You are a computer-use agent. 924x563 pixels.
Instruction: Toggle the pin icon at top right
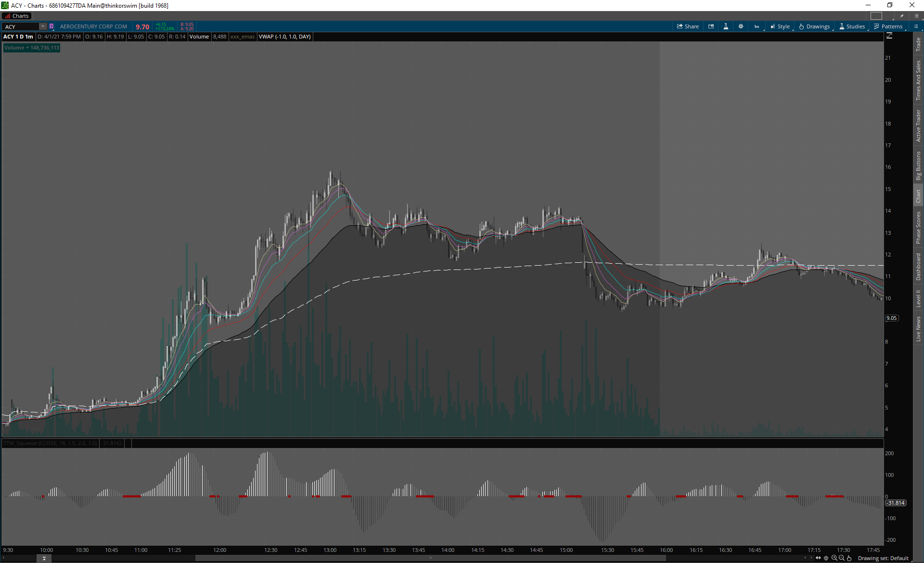pos(902,16)
